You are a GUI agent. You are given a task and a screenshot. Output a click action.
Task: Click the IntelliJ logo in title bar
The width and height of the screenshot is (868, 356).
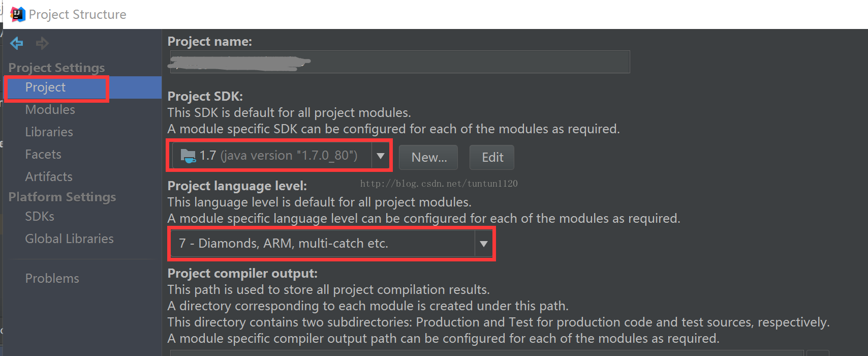tap(18, 14)
